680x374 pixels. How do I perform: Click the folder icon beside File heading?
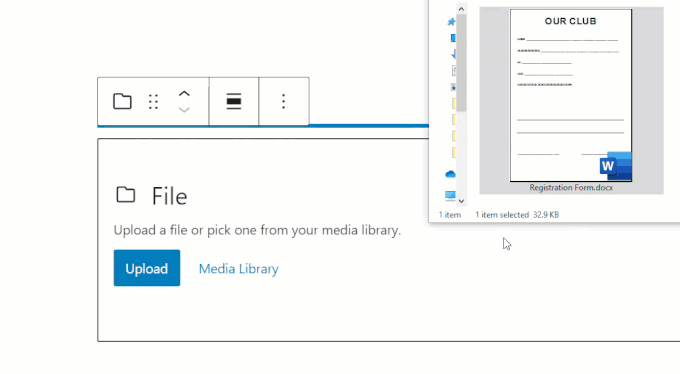tap(126, 195)
